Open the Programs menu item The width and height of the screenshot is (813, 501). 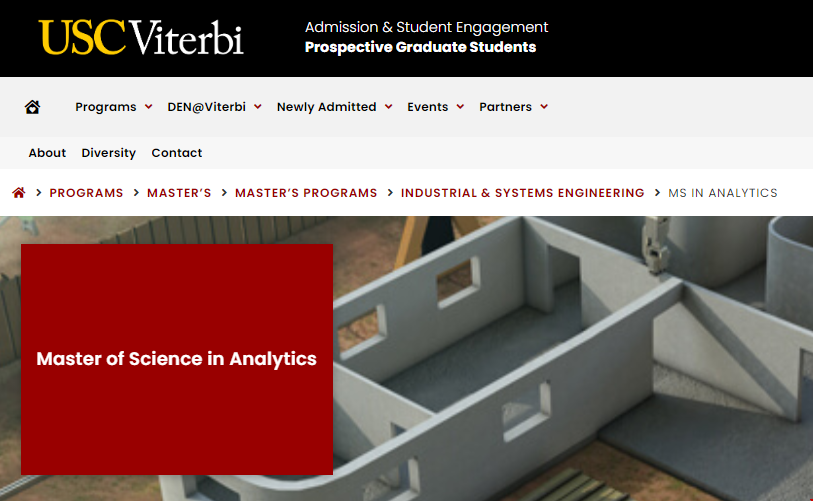105,107
